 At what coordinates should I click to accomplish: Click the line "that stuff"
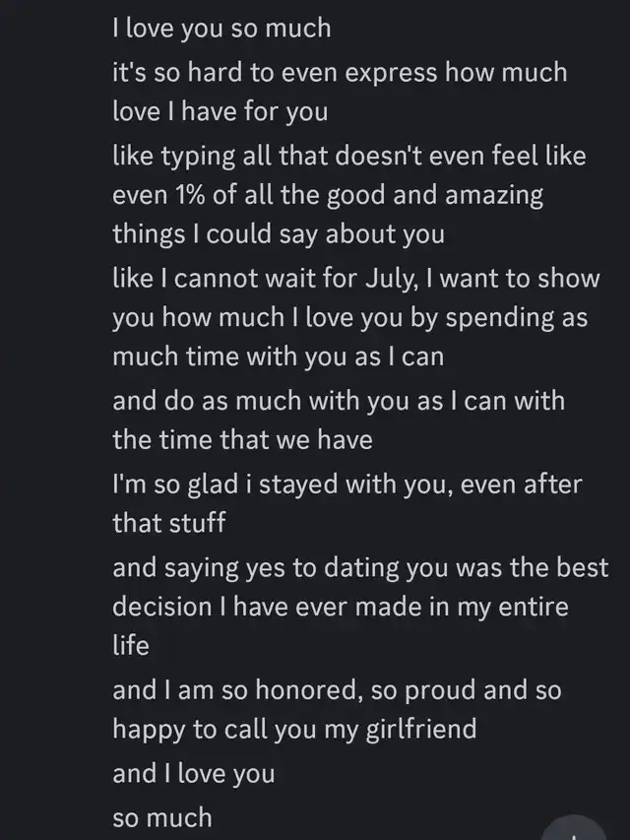pyautogui.click(x=169, y=523)
